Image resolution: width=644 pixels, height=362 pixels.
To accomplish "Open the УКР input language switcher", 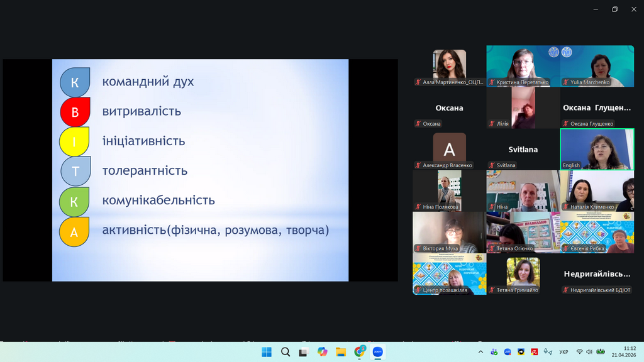I will pos(564,352).
